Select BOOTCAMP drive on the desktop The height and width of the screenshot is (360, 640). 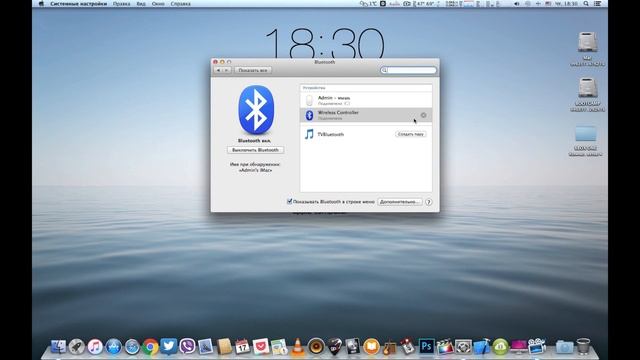click(587, 94)
